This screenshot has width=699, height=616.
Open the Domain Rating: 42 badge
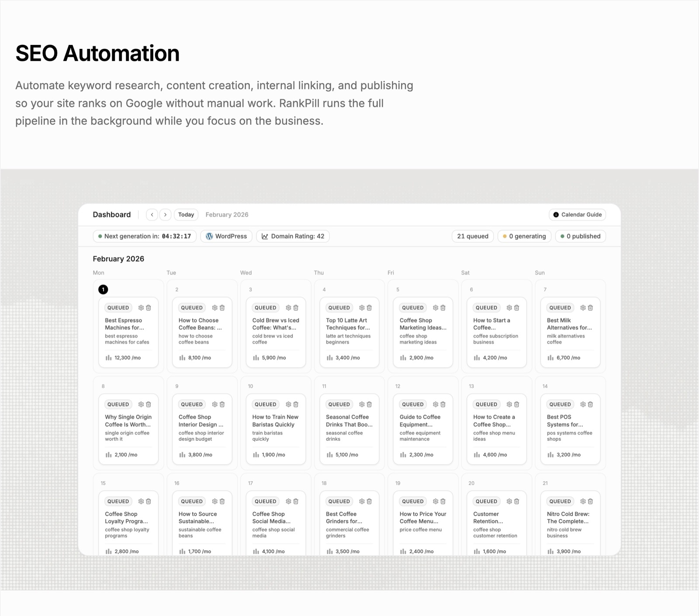293,236
